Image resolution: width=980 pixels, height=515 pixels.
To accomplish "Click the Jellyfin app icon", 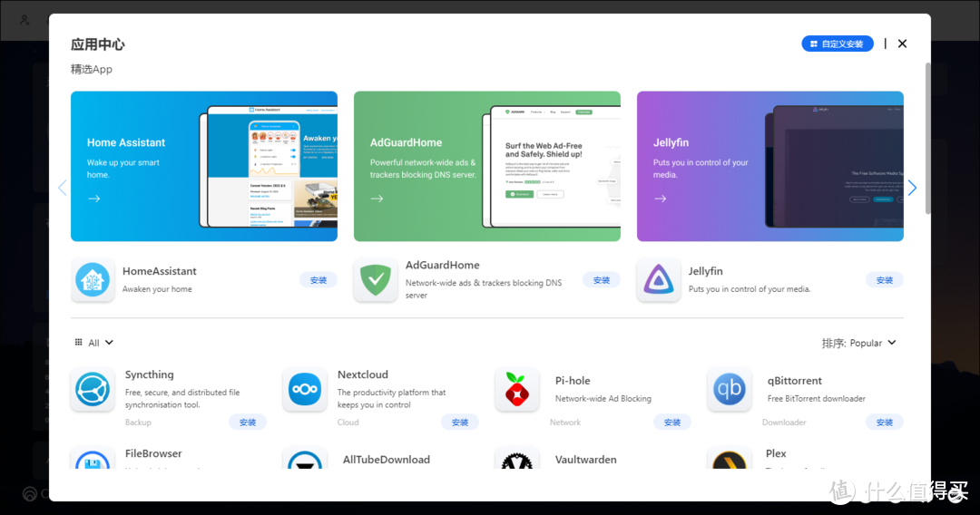I will pos(659,279).
